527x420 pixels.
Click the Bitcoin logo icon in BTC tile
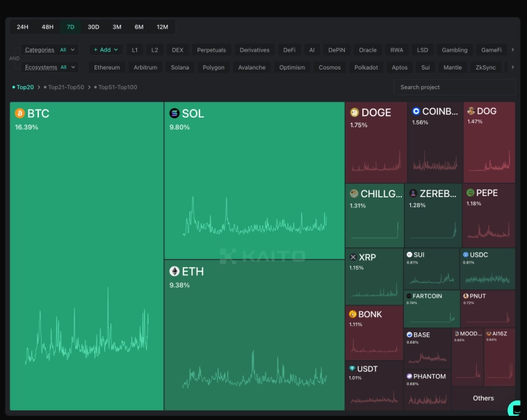20,113
